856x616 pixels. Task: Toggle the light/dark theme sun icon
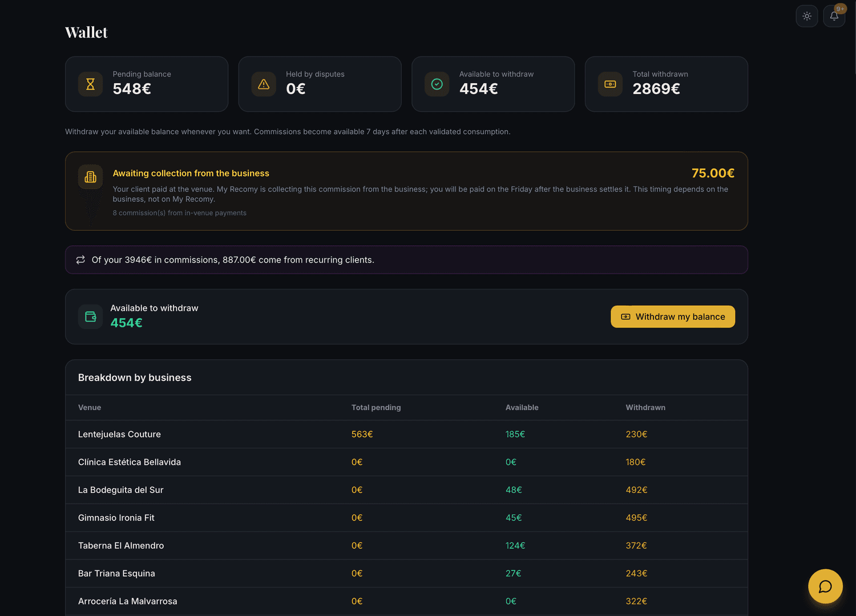pyautogui.click(x=807, y=16)
